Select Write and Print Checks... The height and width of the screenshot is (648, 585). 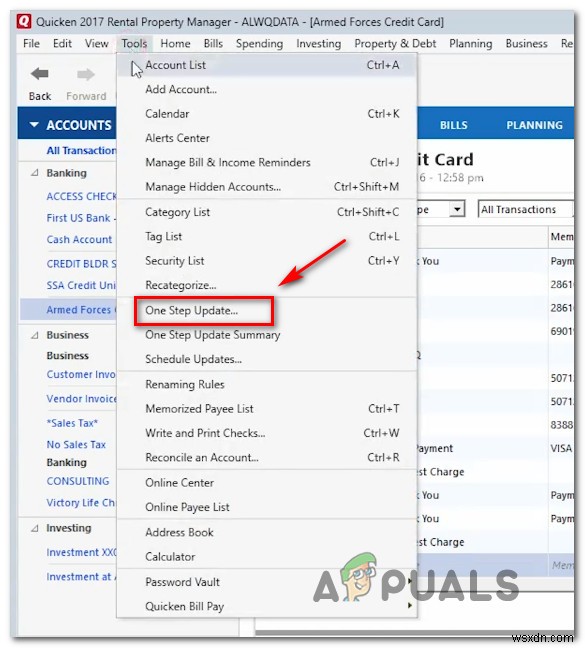(x=267, y=433)
